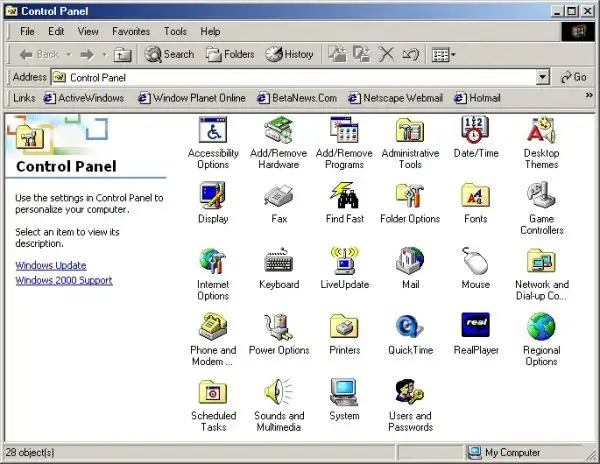Click the Windows 2000 Support link

(x=64, y=280)
